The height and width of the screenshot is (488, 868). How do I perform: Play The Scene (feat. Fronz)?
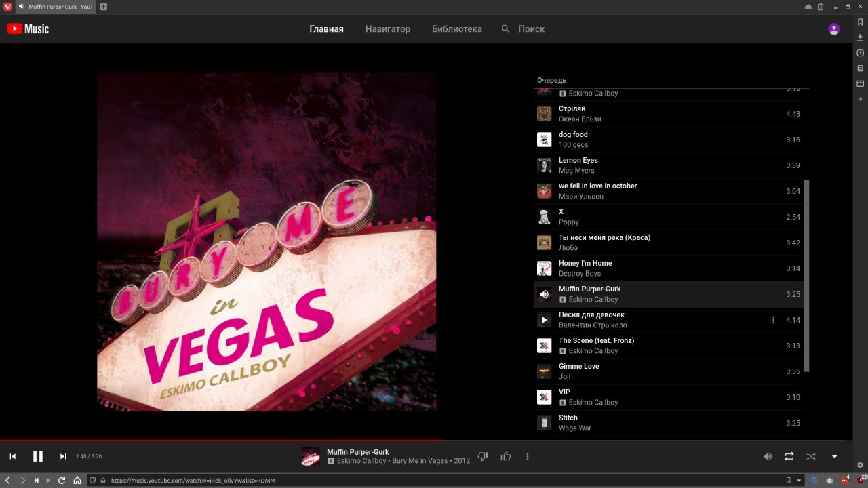click(668, 346)
